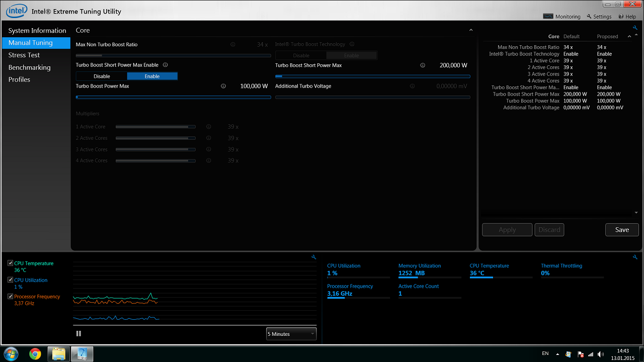Adjust the Turbo Boost Power Max slider

(x=173, y=97)
